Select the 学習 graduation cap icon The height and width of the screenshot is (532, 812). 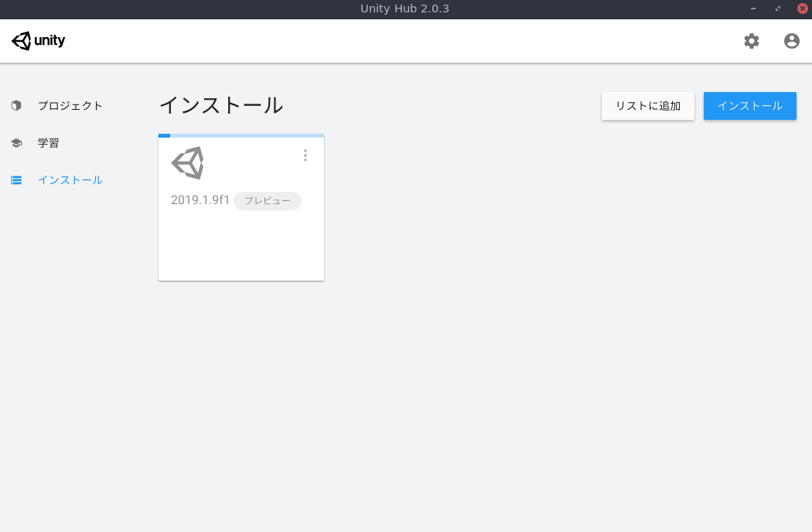point(16,142)
